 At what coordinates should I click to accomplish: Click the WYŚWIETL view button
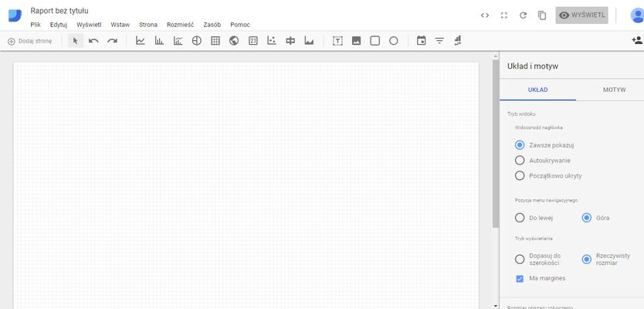[581, 15]
